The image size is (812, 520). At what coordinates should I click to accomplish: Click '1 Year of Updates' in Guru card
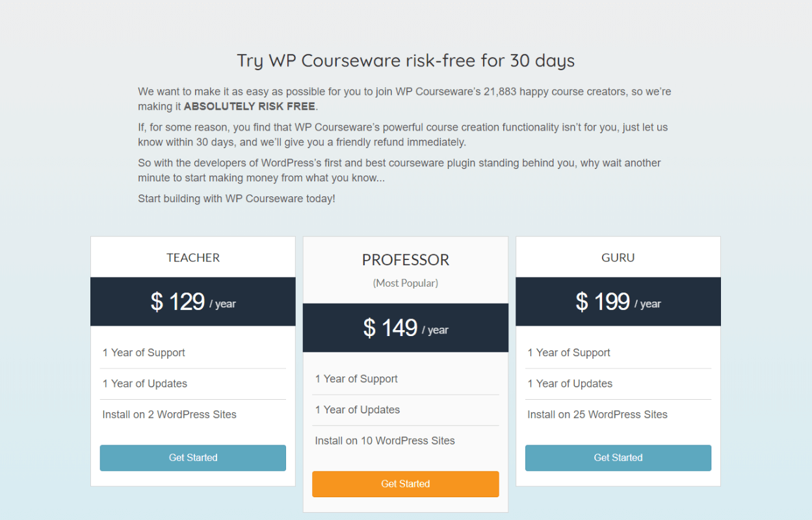(570, 384)
